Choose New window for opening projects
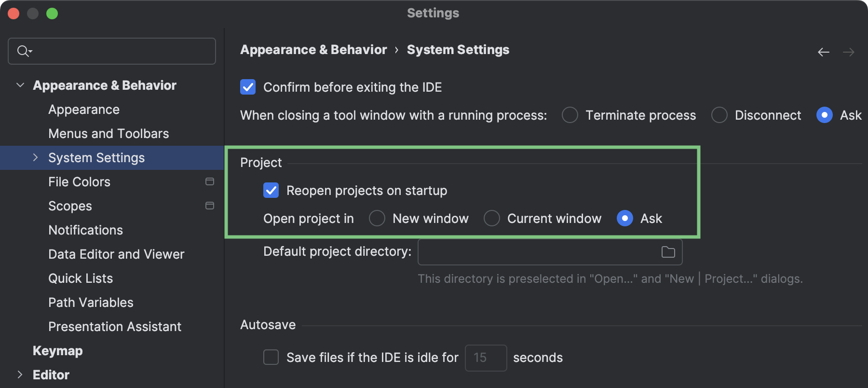This screenshot has height=388, width=868. 377,218
